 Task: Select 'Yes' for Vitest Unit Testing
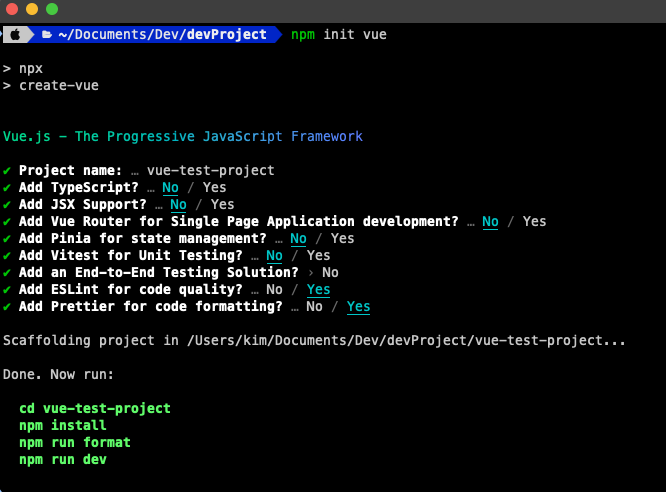319,255
